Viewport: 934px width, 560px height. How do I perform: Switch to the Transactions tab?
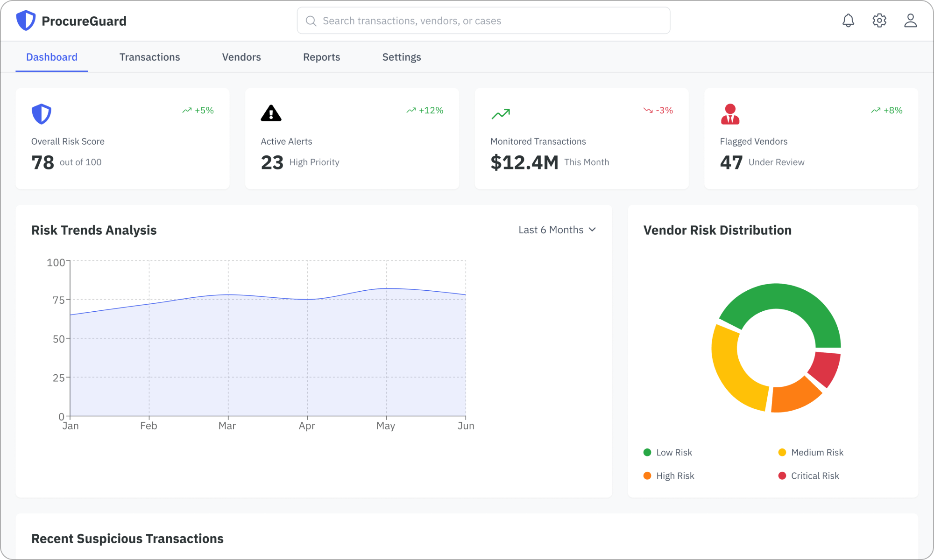[x=149, y=57]
